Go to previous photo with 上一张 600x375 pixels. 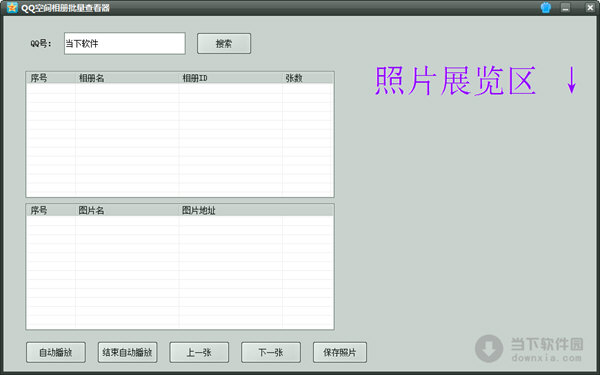[x=199, y=352]
